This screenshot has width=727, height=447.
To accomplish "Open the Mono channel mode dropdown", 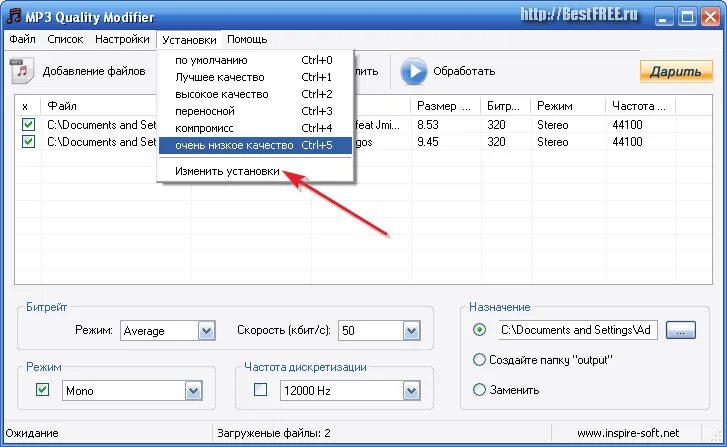I will point(193,391).
